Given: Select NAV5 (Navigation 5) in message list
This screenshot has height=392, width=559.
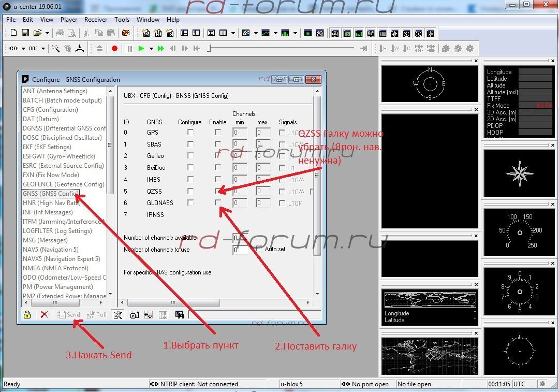Looking at the screenshot, I should [51, 249].
